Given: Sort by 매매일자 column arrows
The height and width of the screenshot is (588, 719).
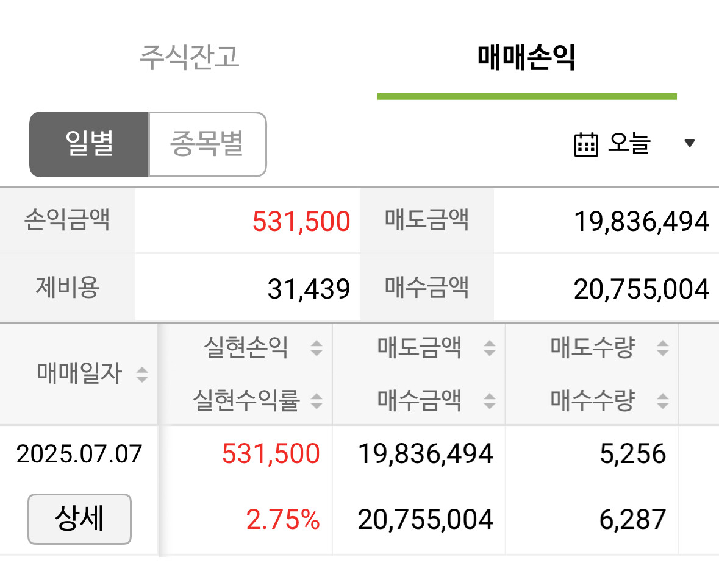Looking at the screenshot, I should tap(141, 374).
